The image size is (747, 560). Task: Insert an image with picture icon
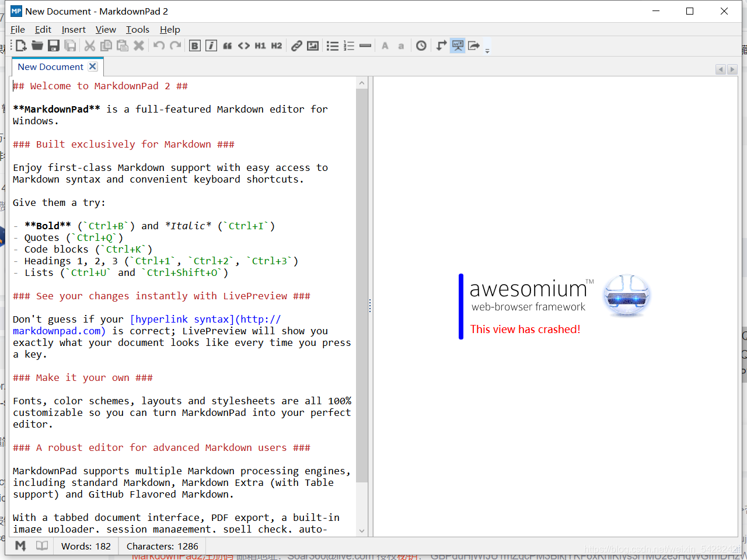point(313,45)
